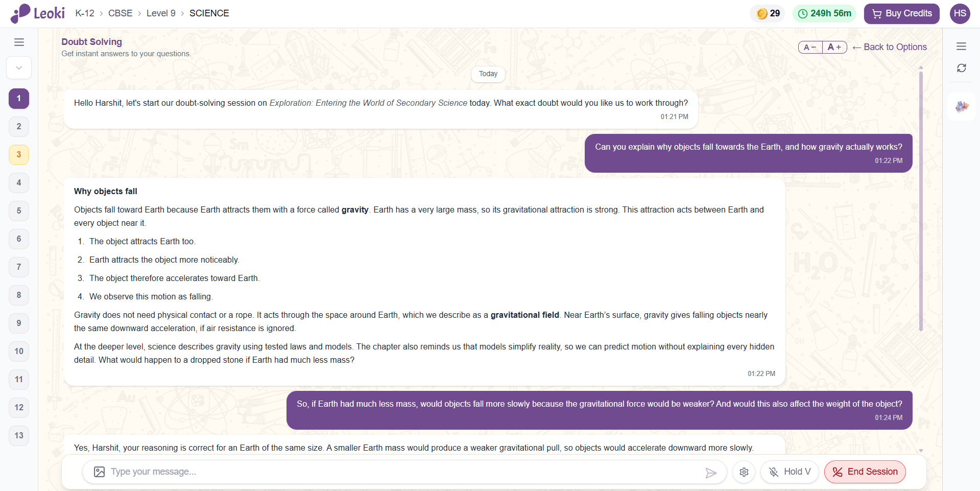Open the left hamburger menu
This screenshot has height=491, width=980.
[x=19, y=42]
